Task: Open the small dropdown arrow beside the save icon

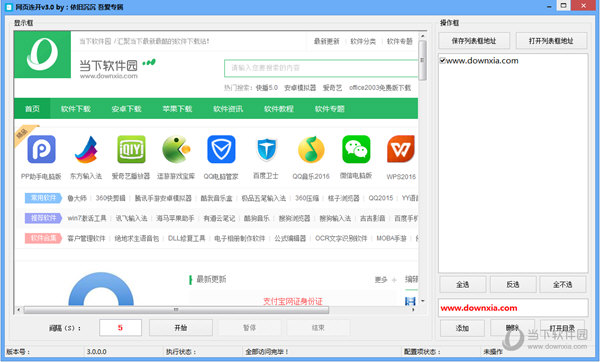Action: tap(422, 301)
